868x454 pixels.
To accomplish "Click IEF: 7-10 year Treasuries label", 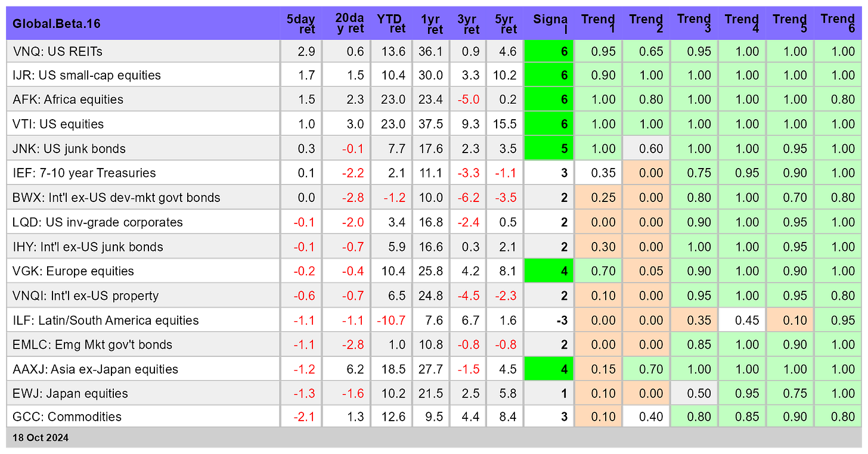I will pos(84,173).
